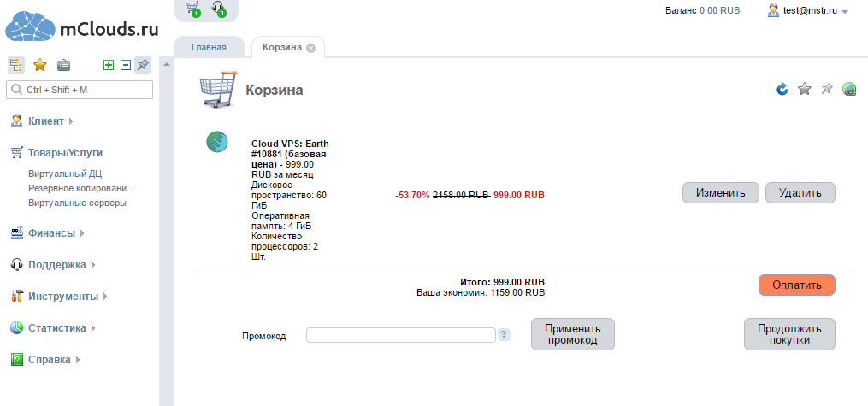This screenshot has width=868, height=406.
Task: Click Продолжить покупки button
Action: point(789,334)
